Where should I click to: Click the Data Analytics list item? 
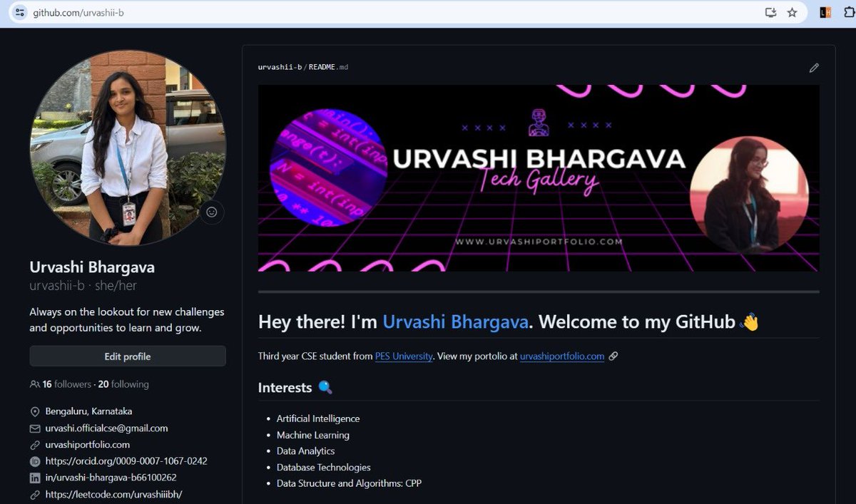pyautogui.click(x=305, y=451)
